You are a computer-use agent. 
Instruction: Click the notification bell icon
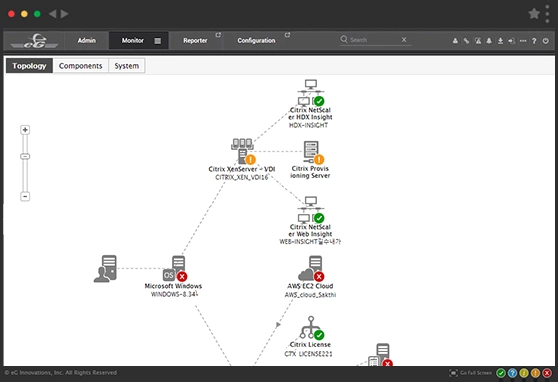[489, 41]
